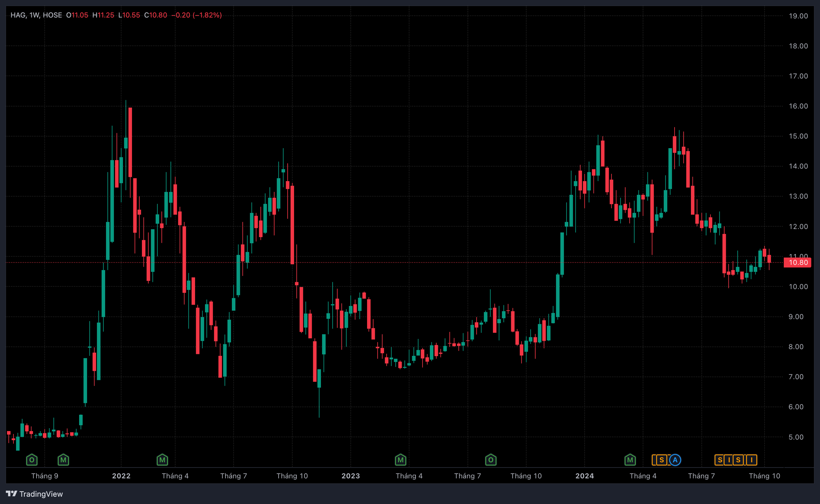Screen dimensions: 820x504
Task: Click the 14.00 price axis label
Action: coord(798,166)
